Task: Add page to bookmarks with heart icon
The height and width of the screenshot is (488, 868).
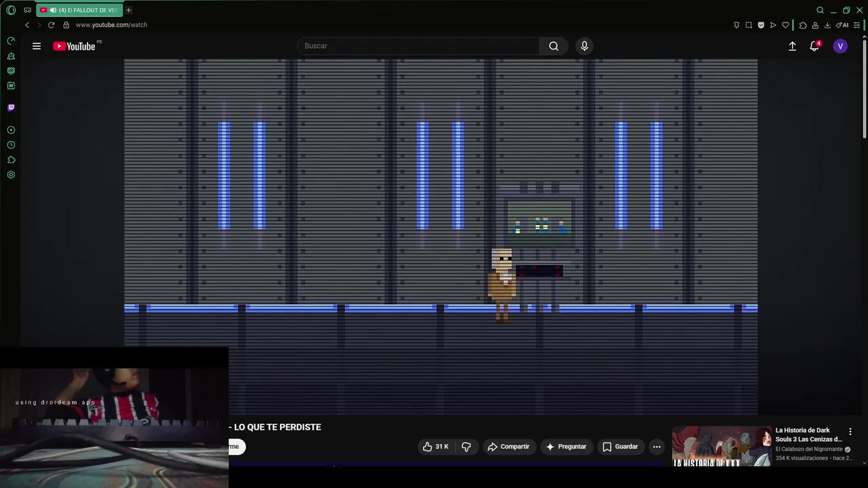Action: point(785,25)
